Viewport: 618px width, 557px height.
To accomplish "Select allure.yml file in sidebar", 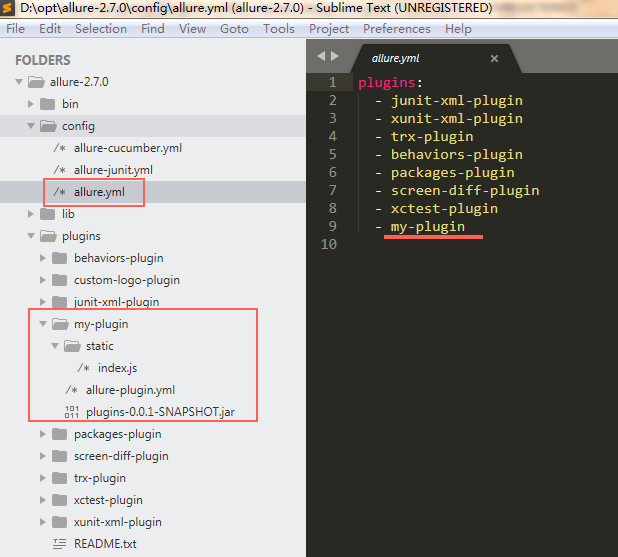I will (99, 192).
